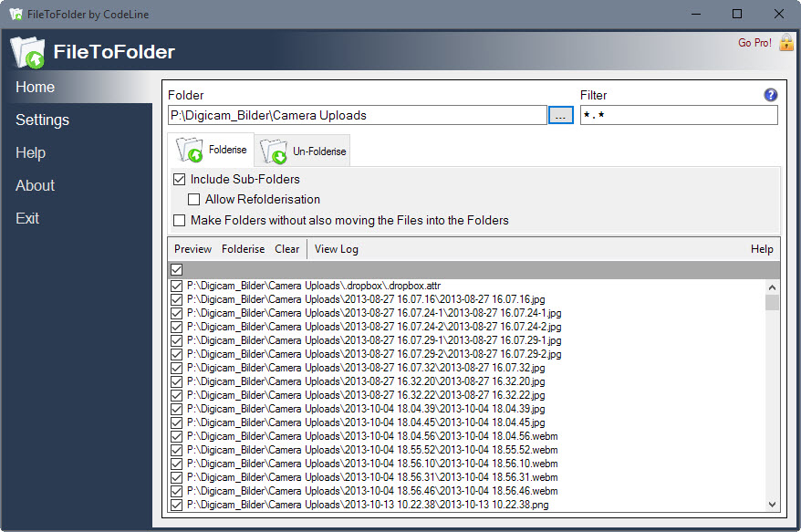
Task: Enable Make Folders without moving Files checkbox
Action: (x=180, y=220)
